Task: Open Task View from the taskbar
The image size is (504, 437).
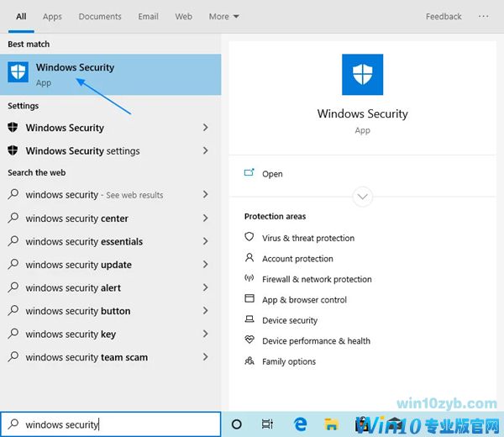Action: coord(267,424)
